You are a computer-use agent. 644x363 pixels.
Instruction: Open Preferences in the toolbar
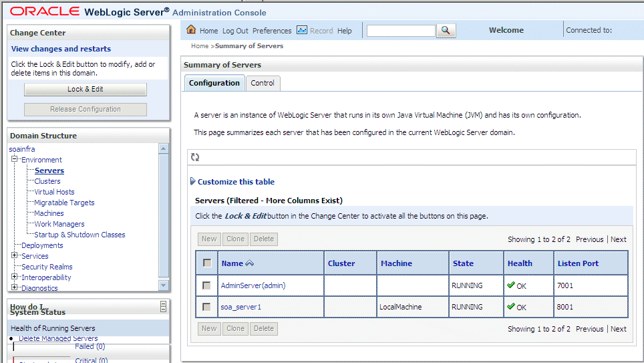pyautogui.click(x=272, y=31)
